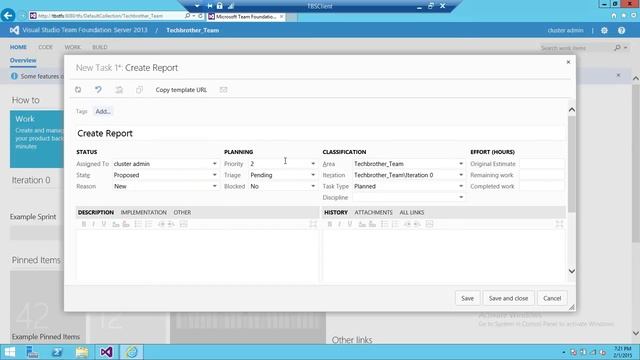The width and height of the screenshot is (640, 360).
Task: Open the HOME menu tab
Action: (x=18, y=47)
